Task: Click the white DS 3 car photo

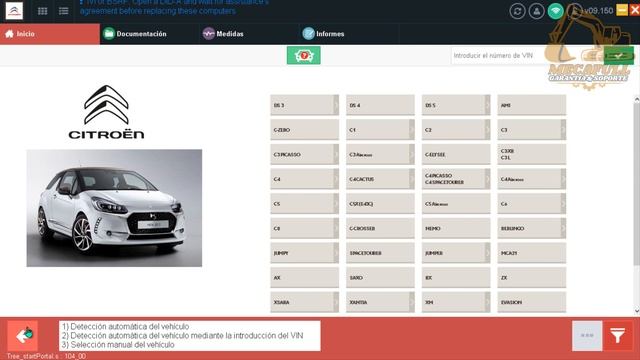Action: click(114, 208)
